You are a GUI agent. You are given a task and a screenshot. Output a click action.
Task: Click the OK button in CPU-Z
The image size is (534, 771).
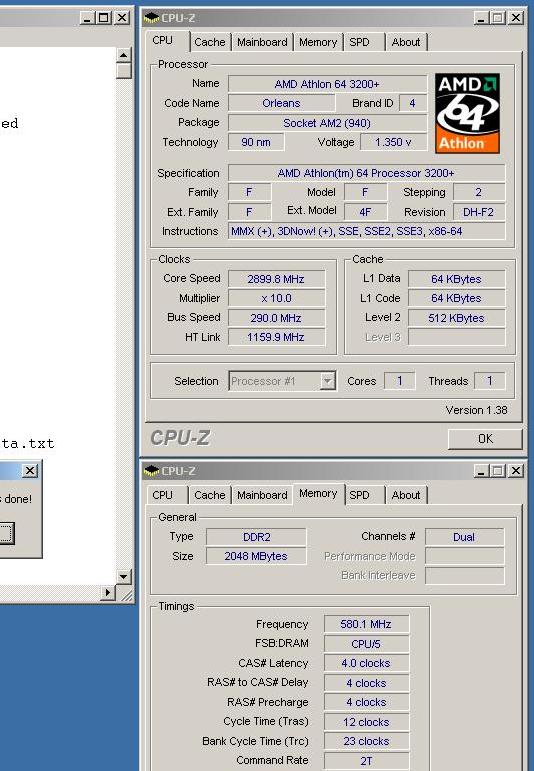(485, 439)
